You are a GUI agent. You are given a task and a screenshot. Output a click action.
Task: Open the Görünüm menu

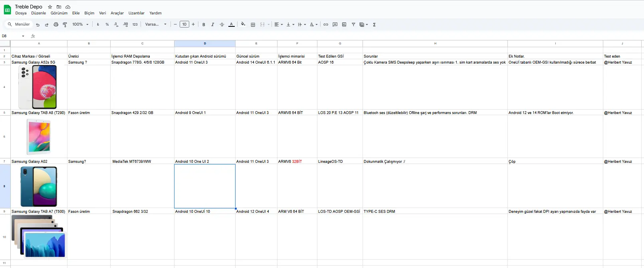[59, 13]
